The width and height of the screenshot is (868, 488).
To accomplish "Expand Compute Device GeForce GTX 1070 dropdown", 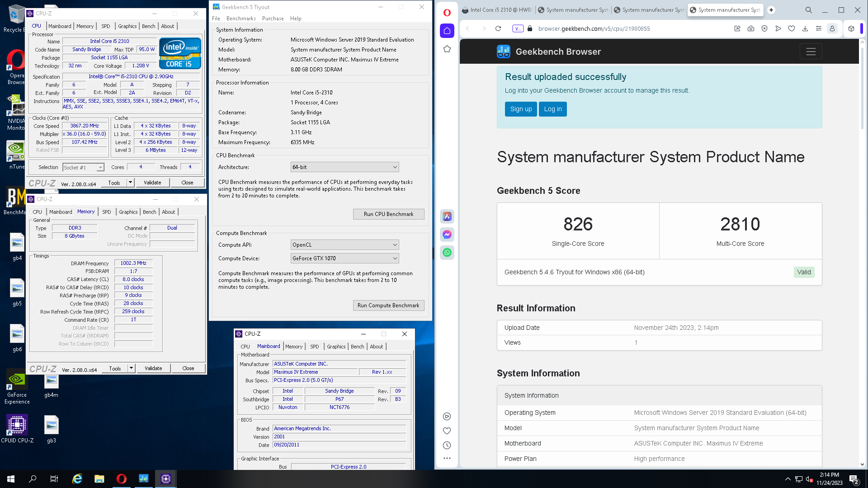I will tap(344, 258).
